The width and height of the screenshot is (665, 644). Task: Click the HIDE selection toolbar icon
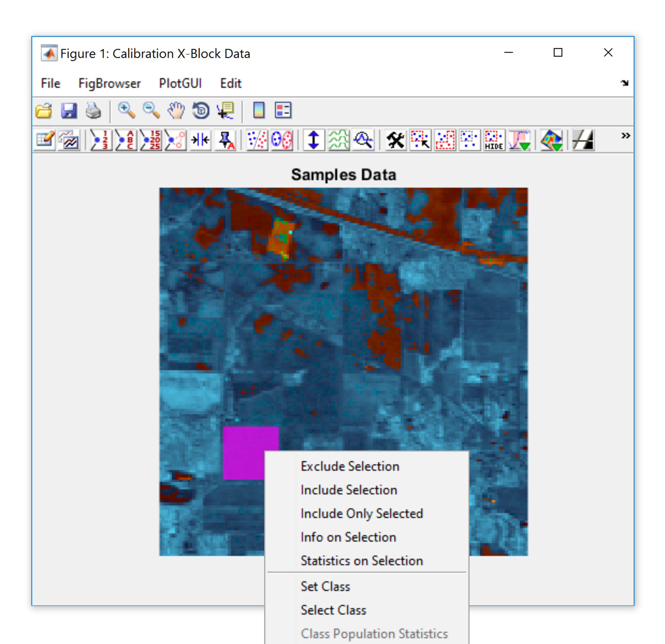pyautogui.click(x=494, y=140)
